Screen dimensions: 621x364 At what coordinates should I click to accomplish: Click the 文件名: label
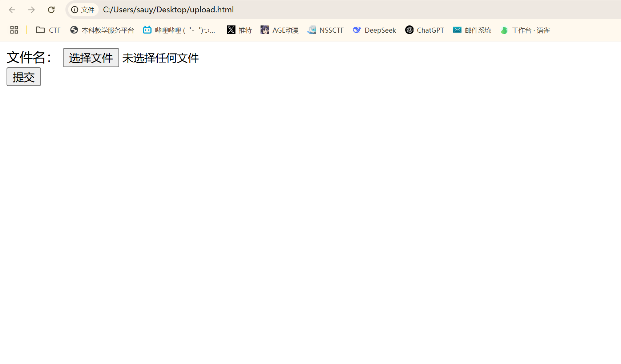coord(29,58)
